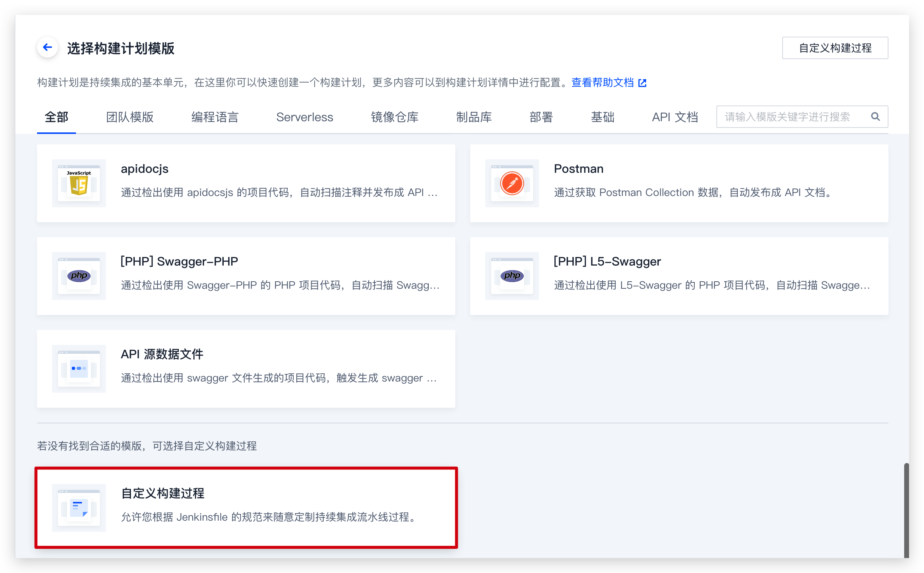Image resolution: width=924 pixels, height=573 pixels.
Task: Click the API 源数据文件 template icon
Action: [x=79, y=369]
